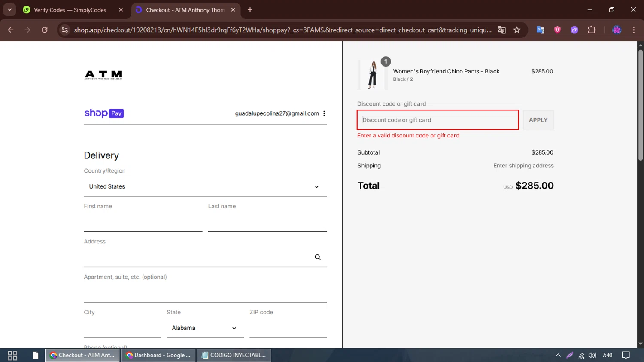
Task: Open the State dropdown showing Alabama
Action: [205, 328]
